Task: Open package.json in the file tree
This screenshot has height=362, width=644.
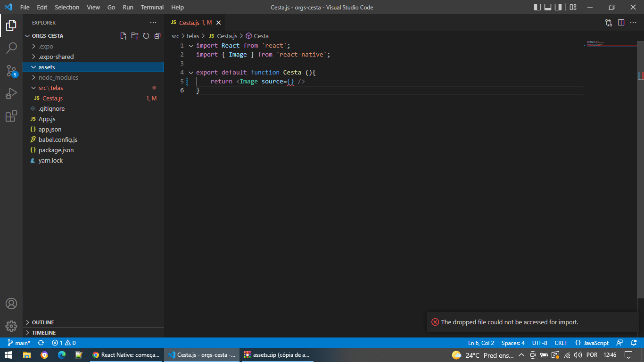Action: coord(56,150)
